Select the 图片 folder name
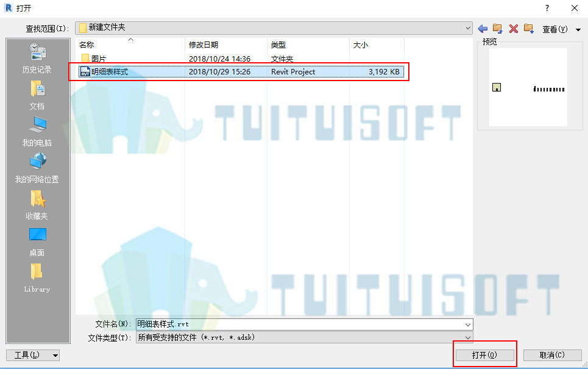Image resolution: width=588 pixels, height=369 pixels. point(99,59)
